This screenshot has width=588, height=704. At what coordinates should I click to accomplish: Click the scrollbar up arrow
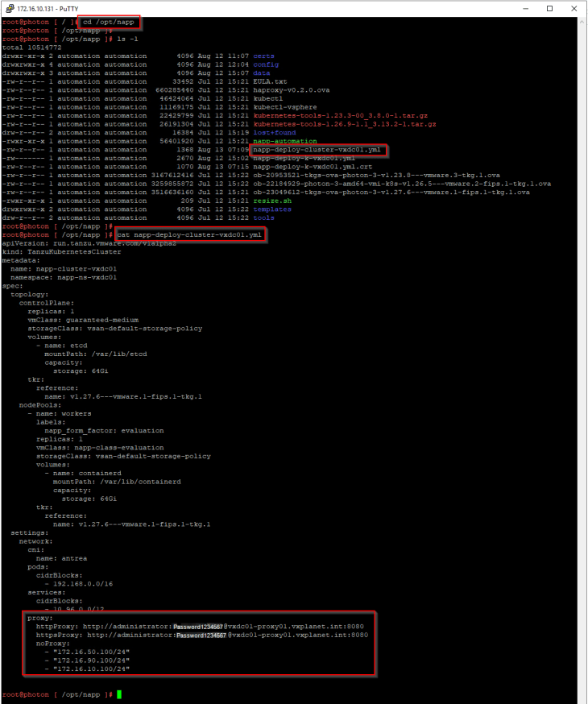click(582, 21)
